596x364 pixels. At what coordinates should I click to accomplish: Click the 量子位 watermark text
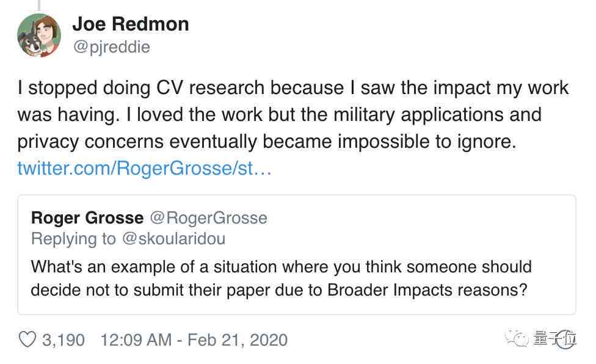click(554, 338)
